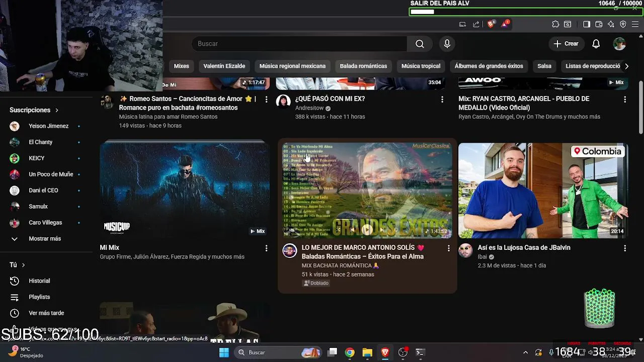Expand Suscripciones section arrow
The height and width of the screenshot is (362, 644).
(x=57, y=110)
